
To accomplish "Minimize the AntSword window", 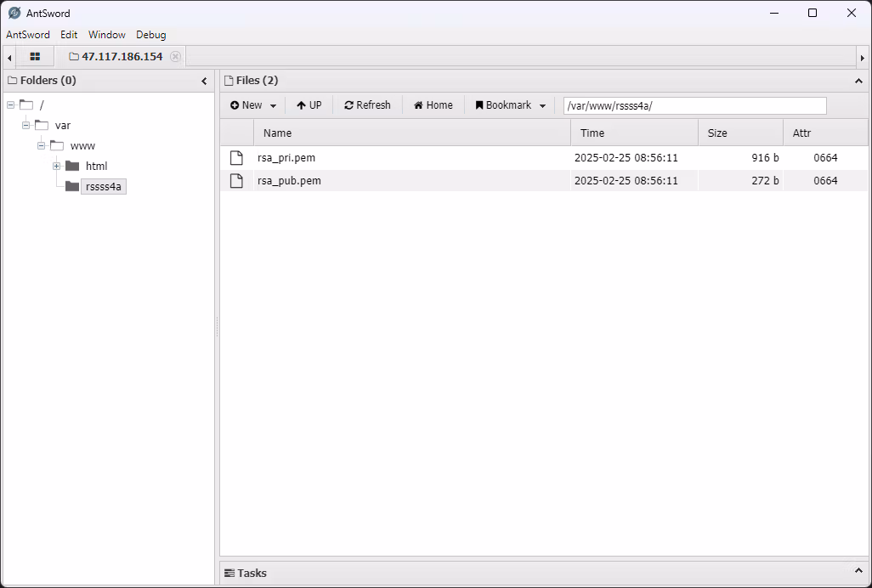I will click(x=773, y=13).
